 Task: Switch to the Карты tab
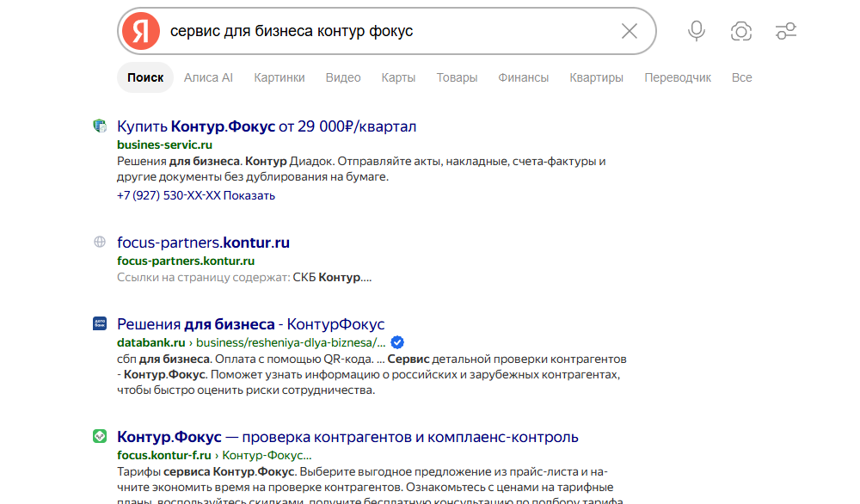[399, 78]
